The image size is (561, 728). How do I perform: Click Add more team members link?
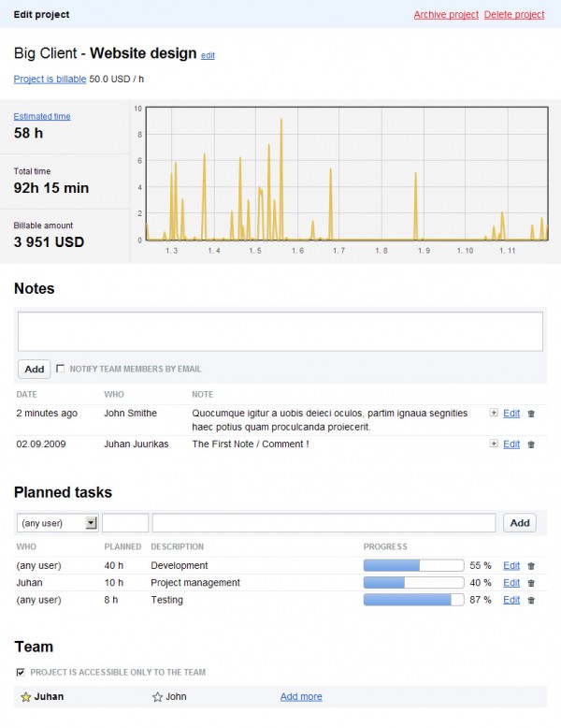(x=301, y=697)
